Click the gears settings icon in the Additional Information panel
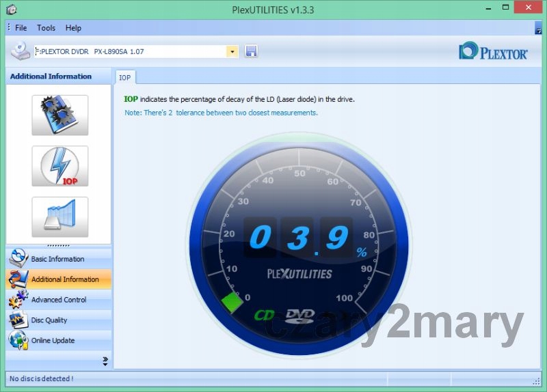 pos(59,115)
